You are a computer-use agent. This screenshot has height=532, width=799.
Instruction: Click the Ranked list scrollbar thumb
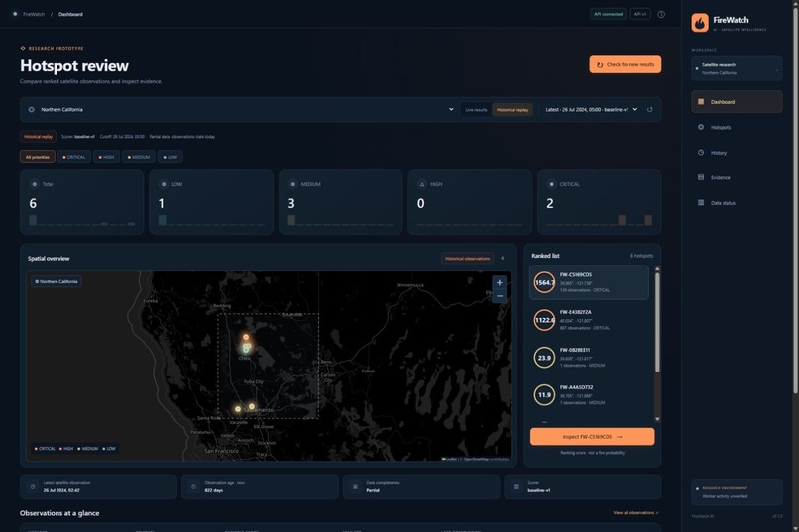657,322
